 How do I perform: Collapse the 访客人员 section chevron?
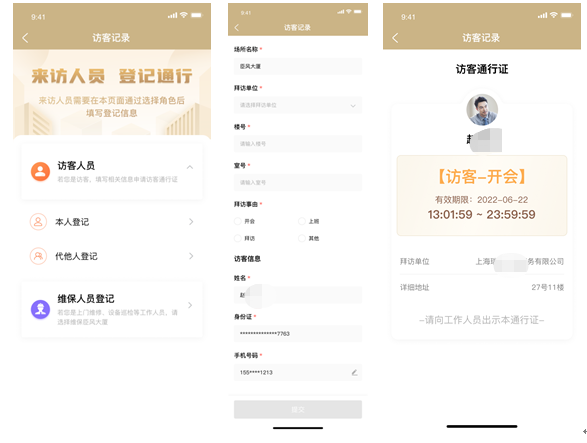(x=190, y=167)
